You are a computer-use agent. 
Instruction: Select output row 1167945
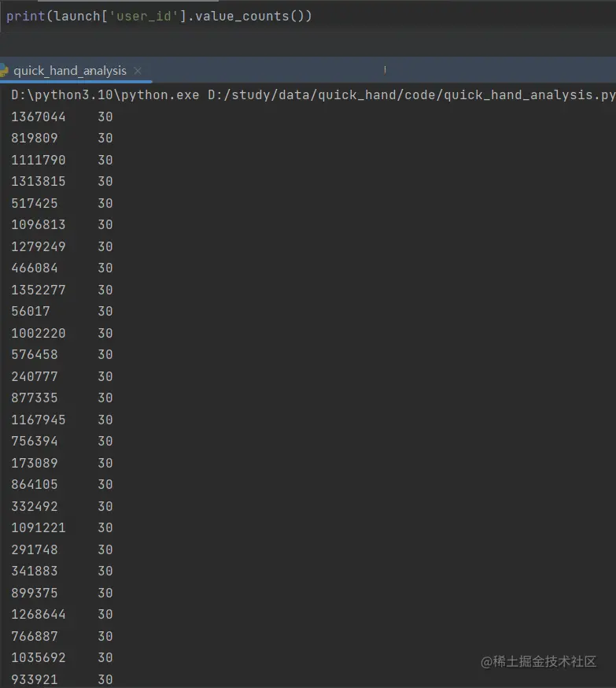(62, 420)
